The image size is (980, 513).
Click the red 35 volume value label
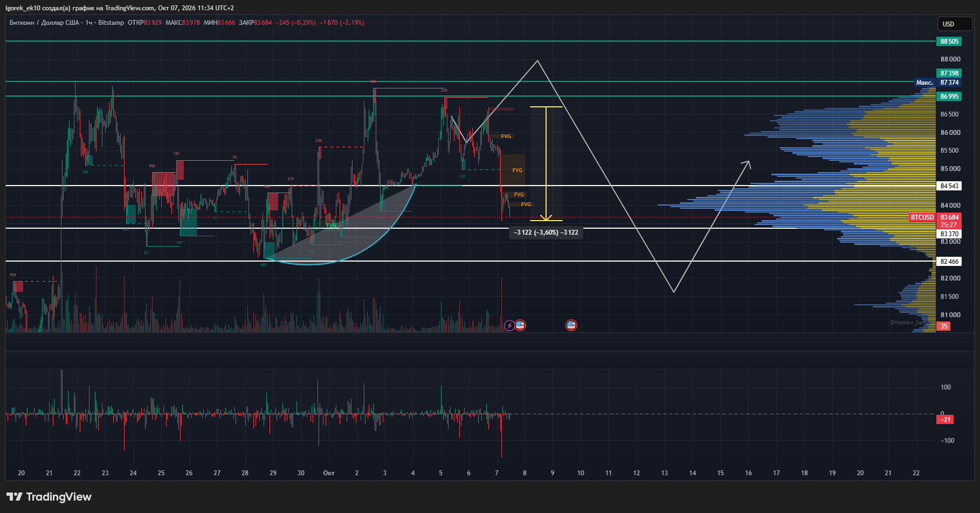[944, 326]
